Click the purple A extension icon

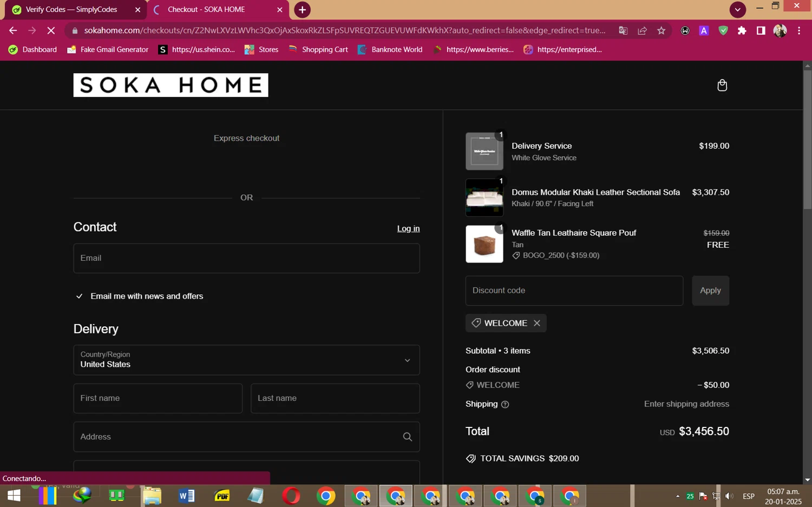pyautogui.click(x=704, y=31)
